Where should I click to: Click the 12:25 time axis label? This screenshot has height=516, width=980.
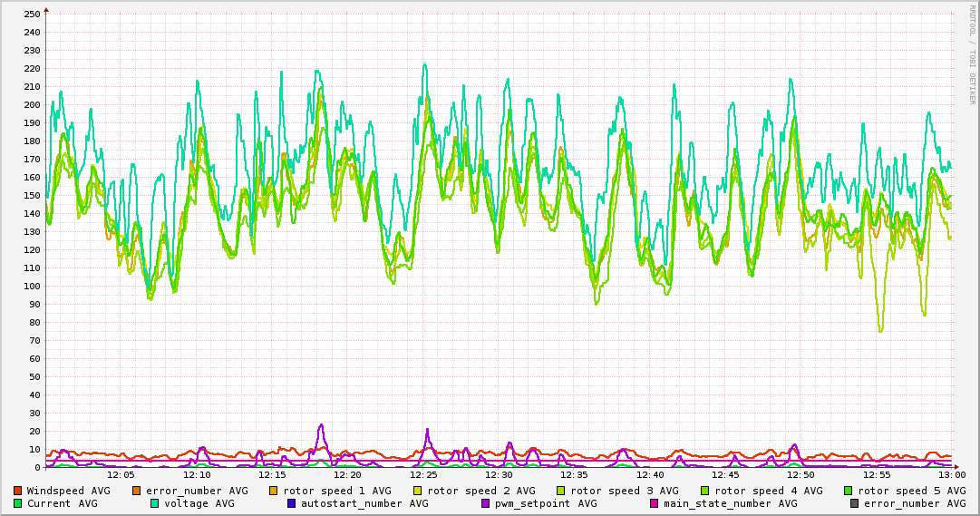point(423,475)
